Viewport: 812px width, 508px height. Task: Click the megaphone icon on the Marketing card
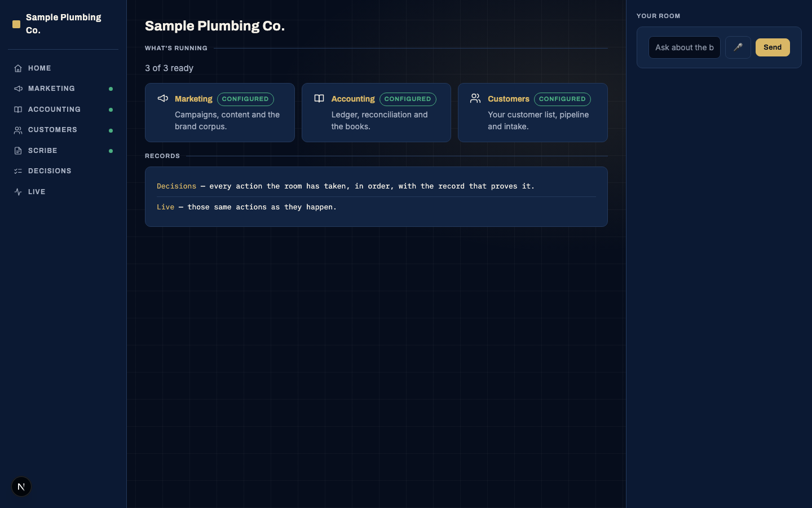pyautogui.click(x=162, y=98)
